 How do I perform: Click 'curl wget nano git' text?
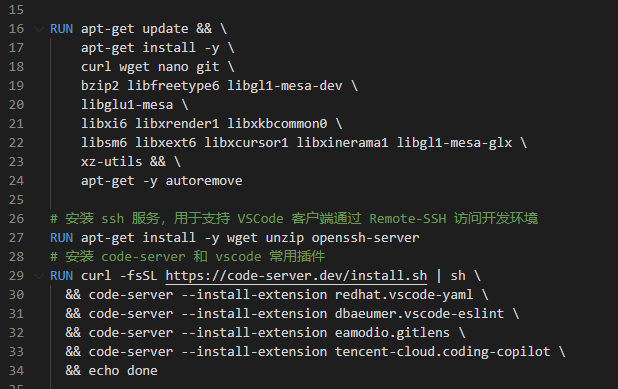click(150, 67)
